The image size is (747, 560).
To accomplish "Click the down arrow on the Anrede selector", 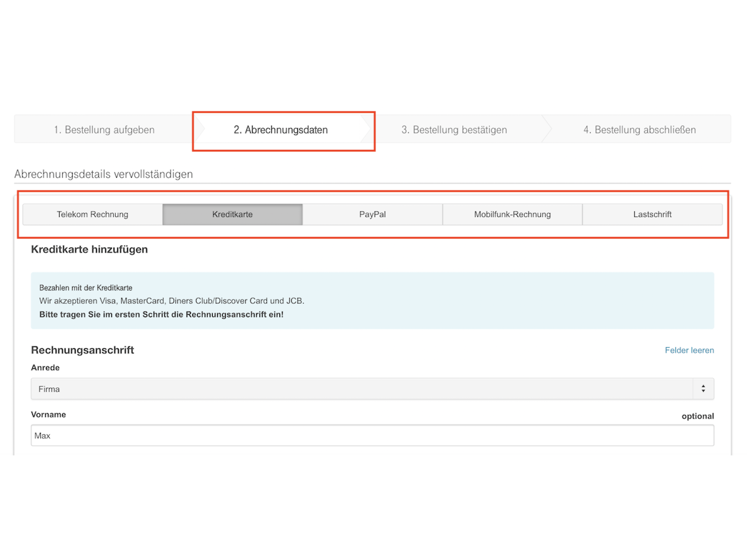I will click(x=703, y=391).
